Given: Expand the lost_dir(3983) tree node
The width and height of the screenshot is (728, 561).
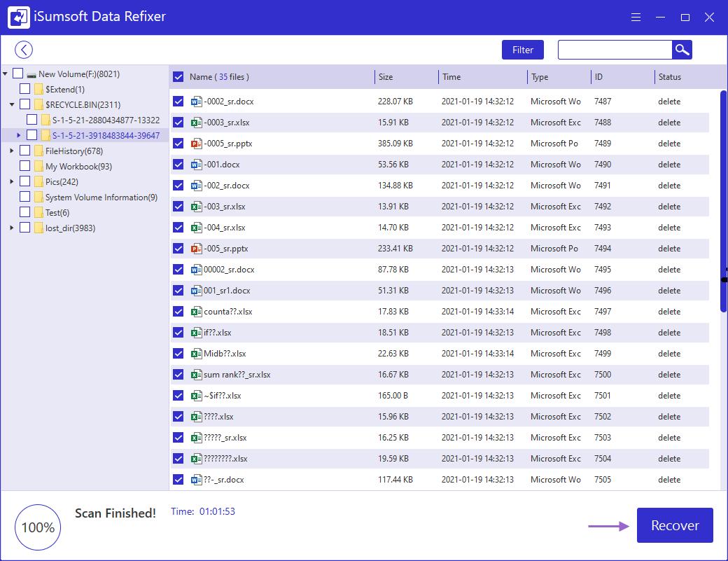Looking at the screenshot, I should click(x=12, y=228).
